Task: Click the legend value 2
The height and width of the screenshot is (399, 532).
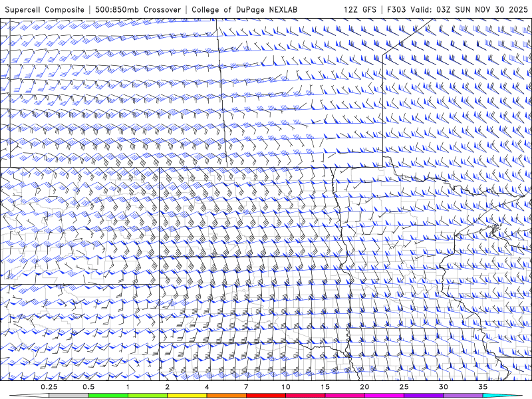Action: tap(168, 387)
